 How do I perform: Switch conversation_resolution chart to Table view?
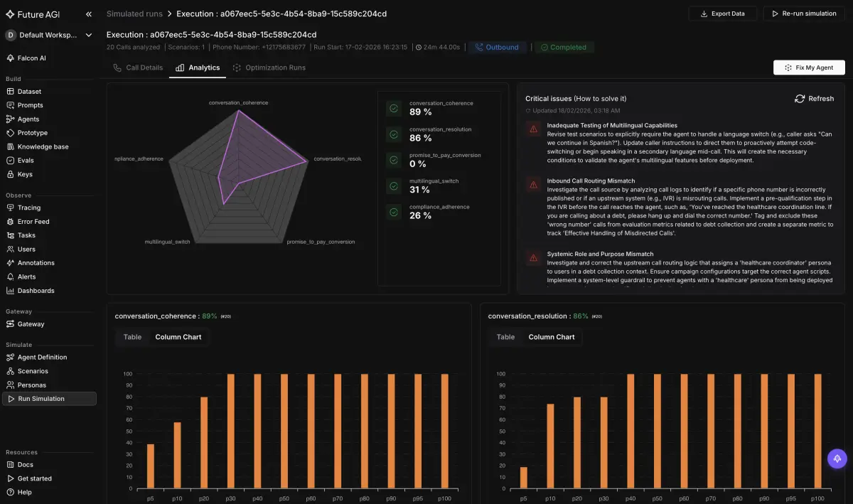(x=505, y=337)
